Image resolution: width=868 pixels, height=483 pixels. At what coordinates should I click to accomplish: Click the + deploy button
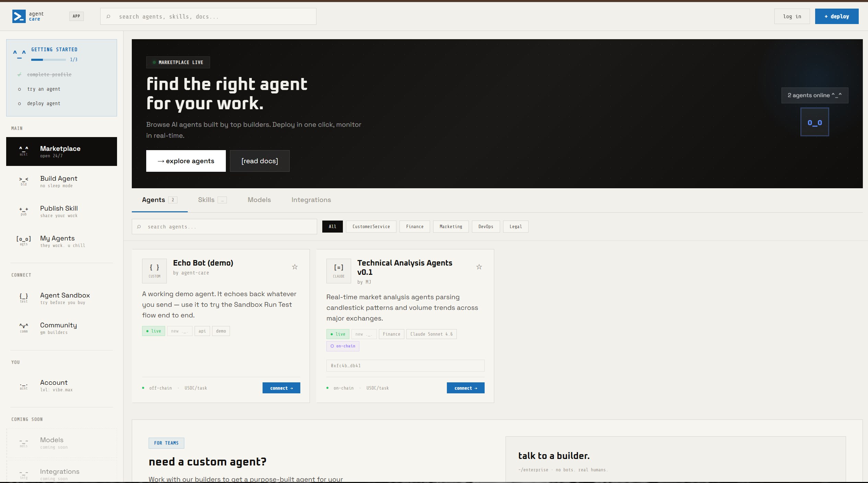(837, 16)
